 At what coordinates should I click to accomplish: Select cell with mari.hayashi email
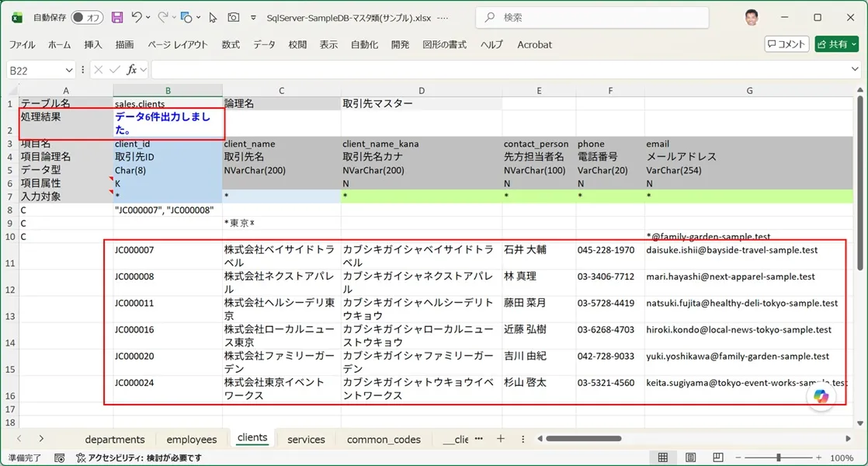click(748, 283)
